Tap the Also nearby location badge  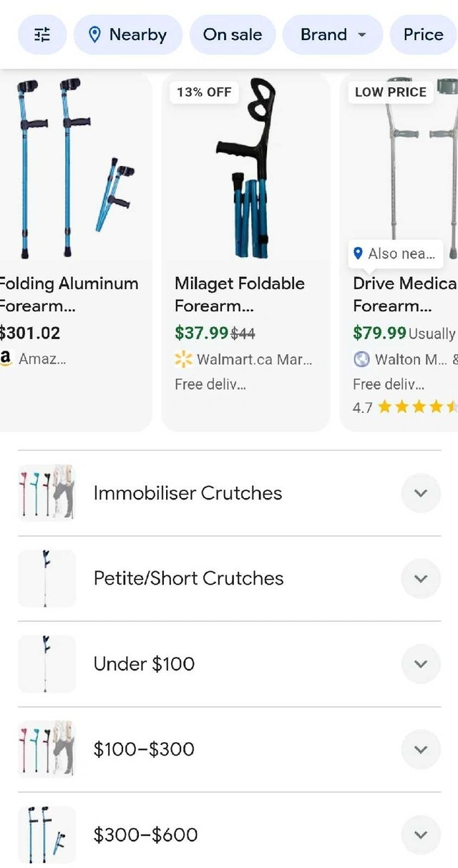(x=395, y=253)
